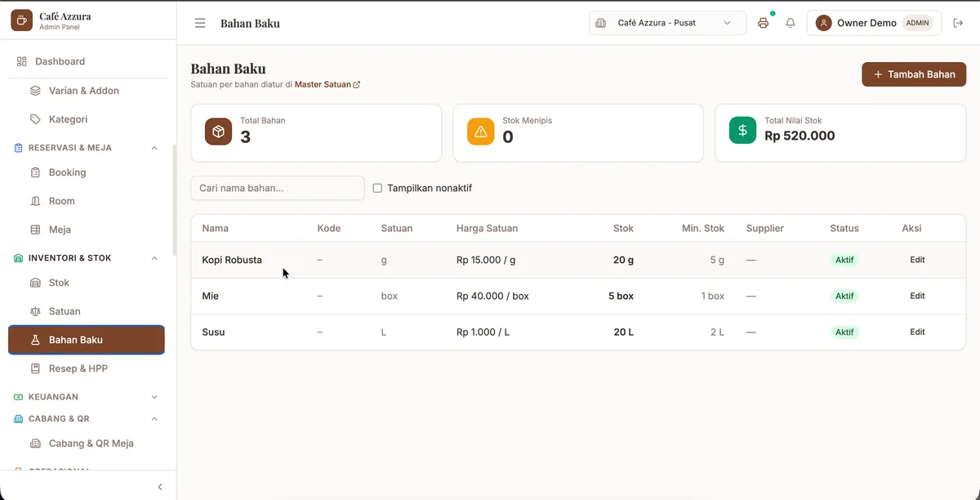Click the Café Azzura coffee cup logo
The image size is (980, 500).
(21, 20)
